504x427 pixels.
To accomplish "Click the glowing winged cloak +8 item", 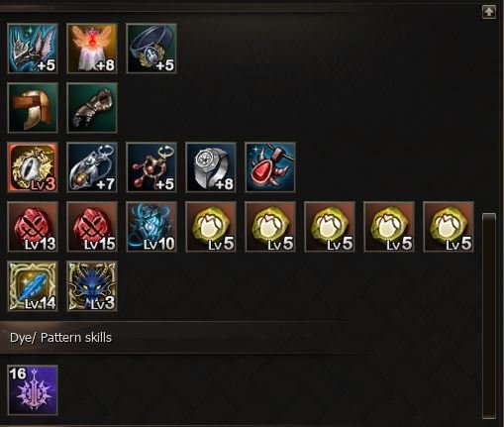I will tap(92, 49).
